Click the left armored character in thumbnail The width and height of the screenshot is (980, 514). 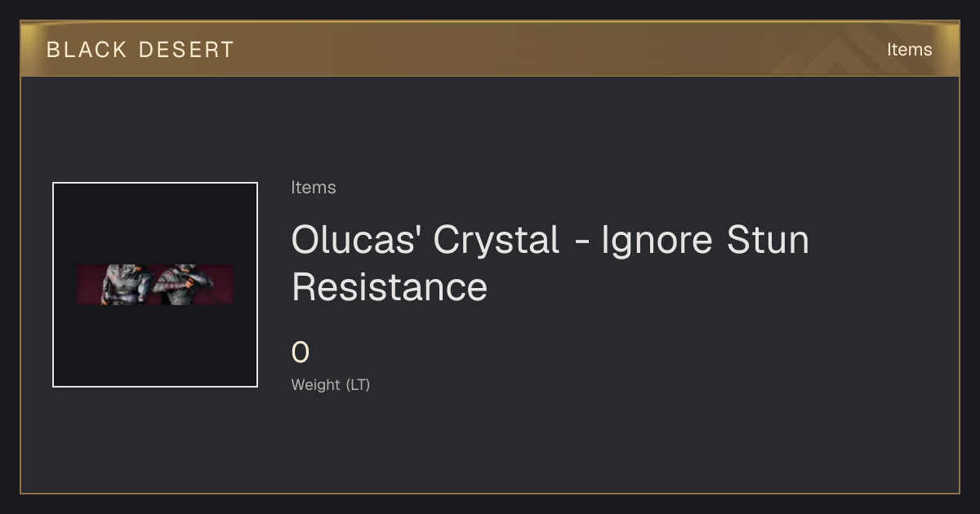point(127,285)
